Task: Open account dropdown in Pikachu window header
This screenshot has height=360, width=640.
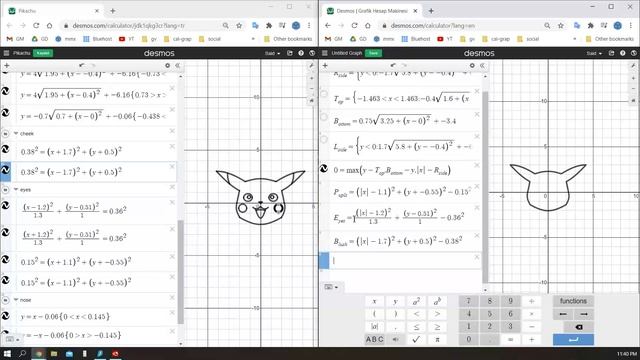Action: click(273, 53)
